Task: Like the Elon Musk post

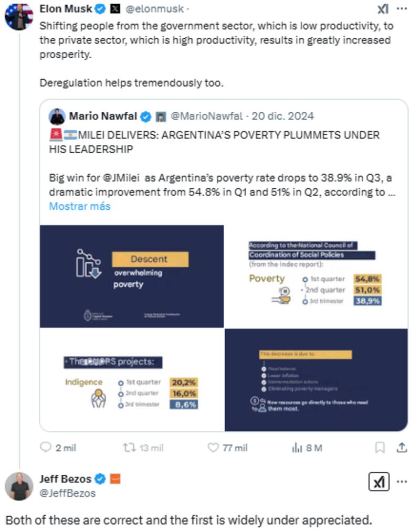Action: click(x=213, y=448)
